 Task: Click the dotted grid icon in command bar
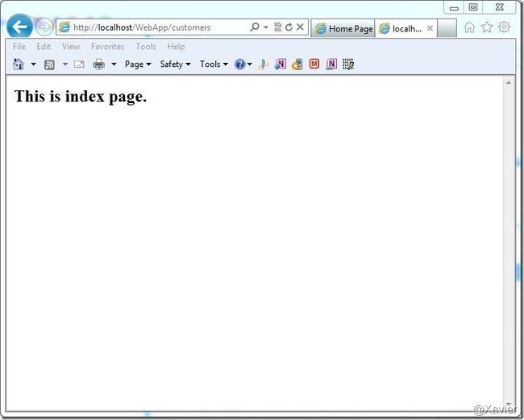[348, 64]
